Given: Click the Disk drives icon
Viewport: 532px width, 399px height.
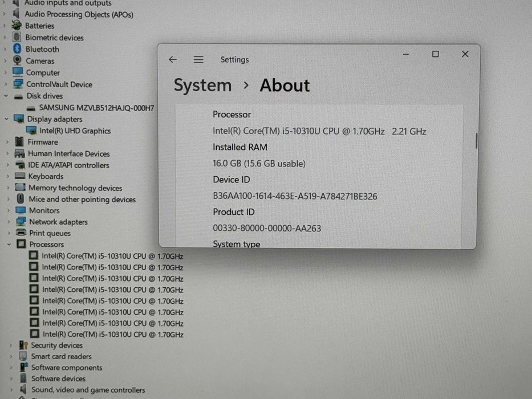Looking at the screenshot, I should [18, 97].
